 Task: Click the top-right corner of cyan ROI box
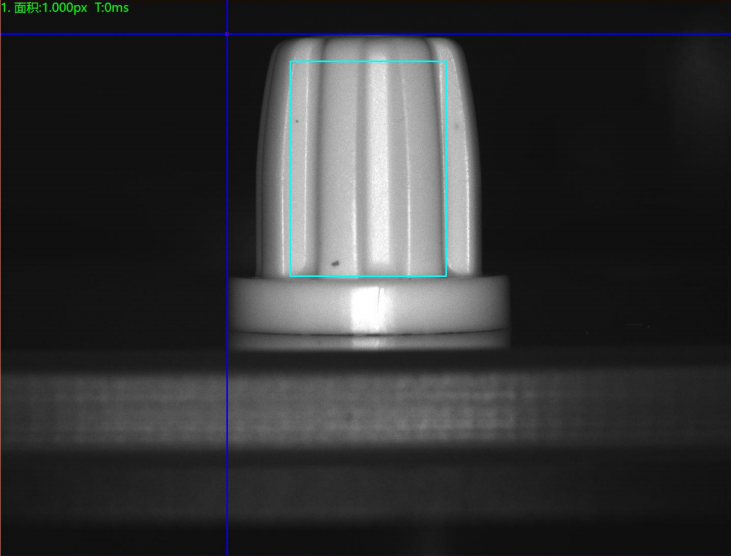coord(446,62)
